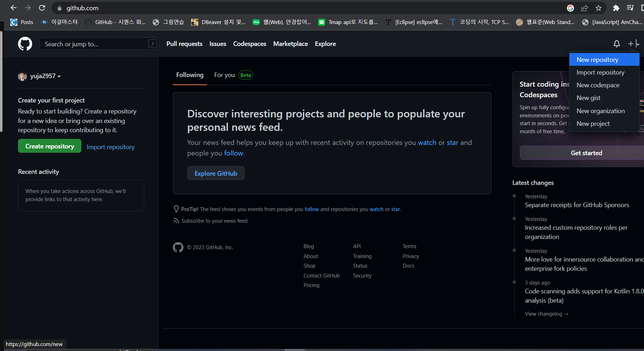
Task: Open Codespaces in header navigation
Action: (x=250, y=44)
